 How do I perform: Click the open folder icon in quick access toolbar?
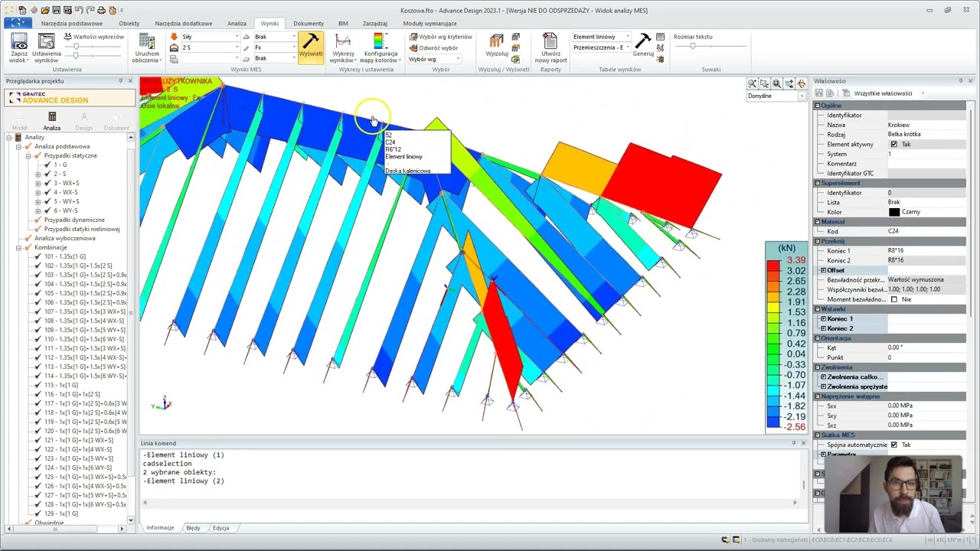[46, 11]
